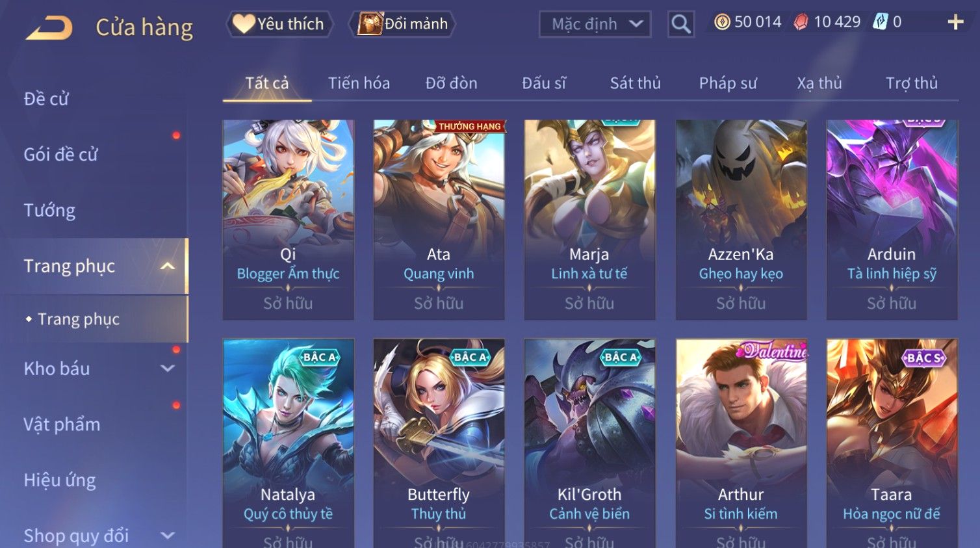Tap the red ruby currency icon
This screenshot has width=980, height=548.
click(x=801, y=22)
